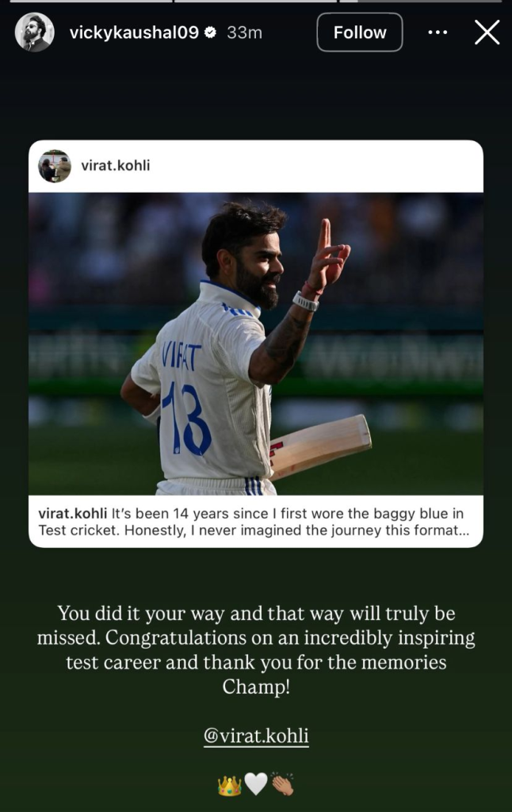Tap the vickykaushal09 username text
The width and height of the screenshot is (512, 812).
coord(134,33)
